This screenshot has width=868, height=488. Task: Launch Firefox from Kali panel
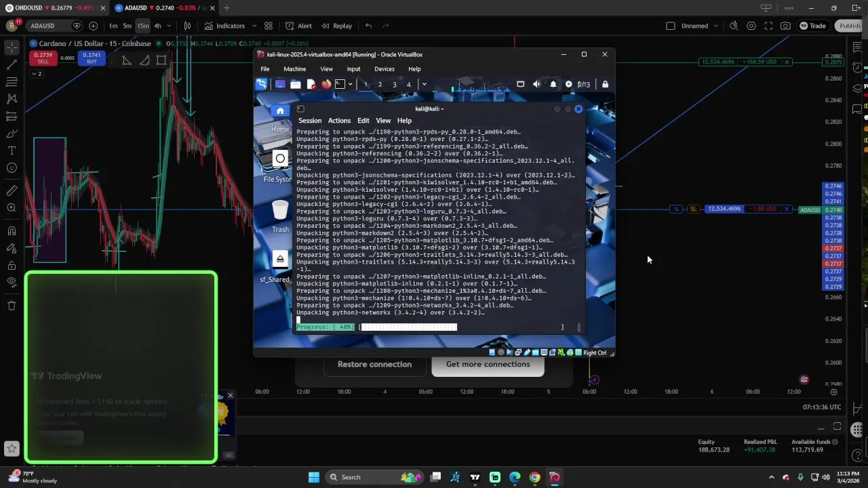pyautogui.click(x=326, y=84)
